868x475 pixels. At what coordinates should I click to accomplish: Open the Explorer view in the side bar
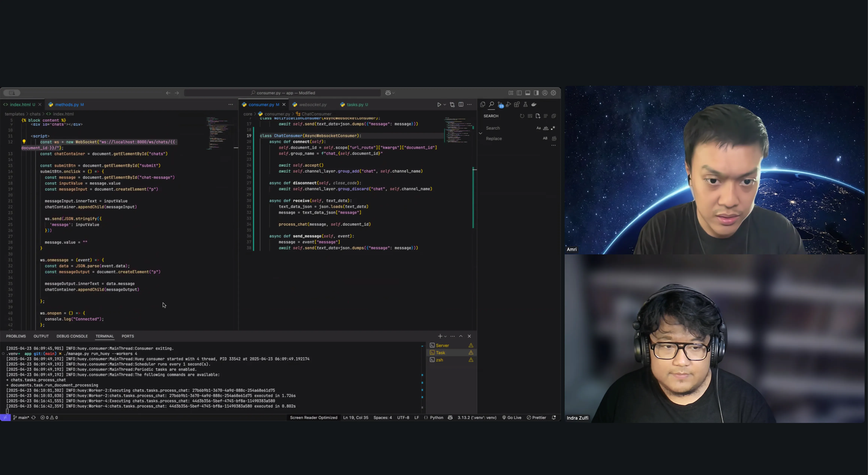[x=483, y=104]
